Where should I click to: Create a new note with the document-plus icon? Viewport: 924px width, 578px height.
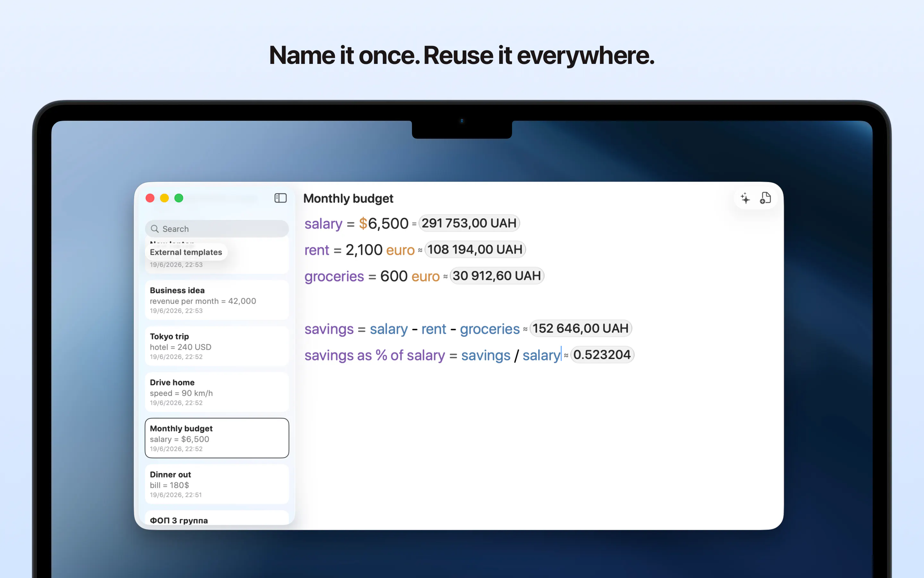765,198
